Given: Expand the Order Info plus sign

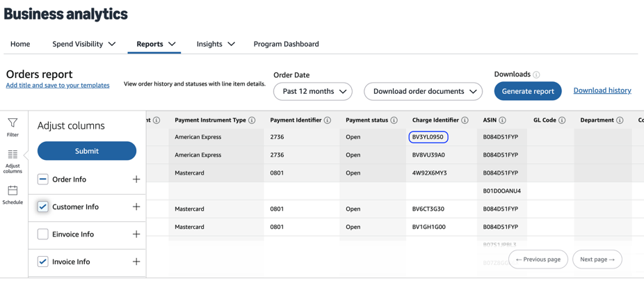Looking at the screenshot, I should click(136, 179).
